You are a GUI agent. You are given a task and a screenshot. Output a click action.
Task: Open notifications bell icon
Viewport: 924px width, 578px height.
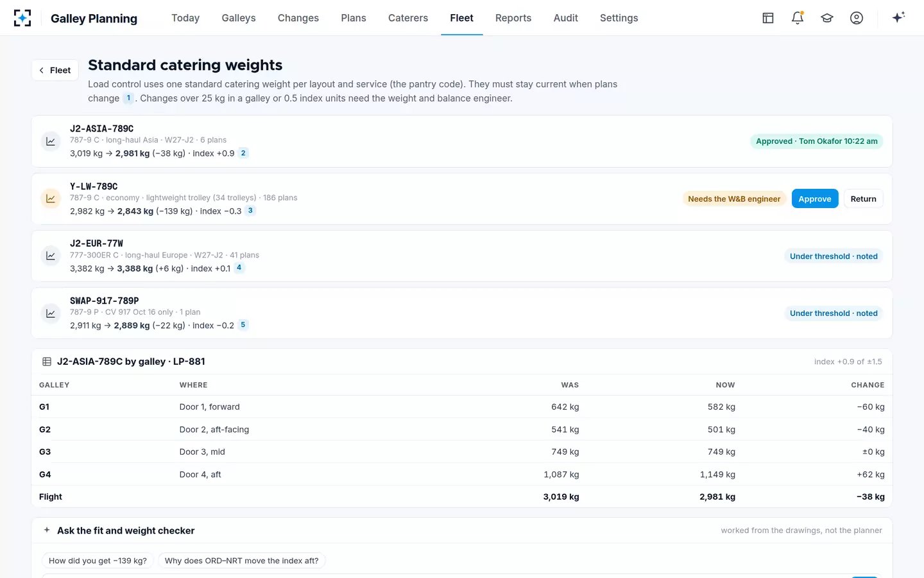(x=798, y=18)
